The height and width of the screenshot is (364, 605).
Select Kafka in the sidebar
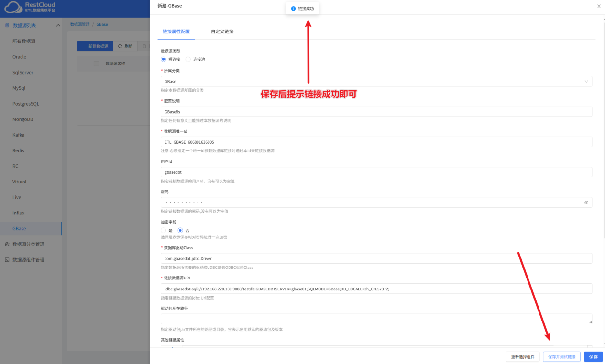(19, 135)
